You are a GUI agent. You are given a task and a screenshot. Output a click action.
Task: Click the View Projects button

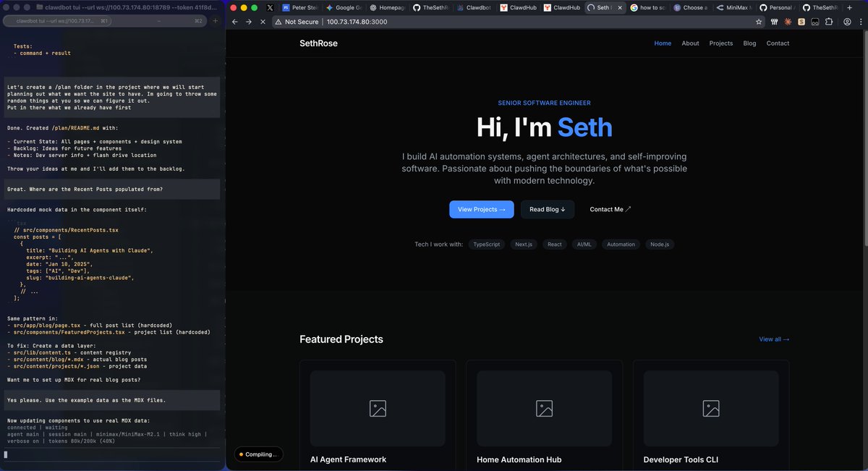point(482,209)
